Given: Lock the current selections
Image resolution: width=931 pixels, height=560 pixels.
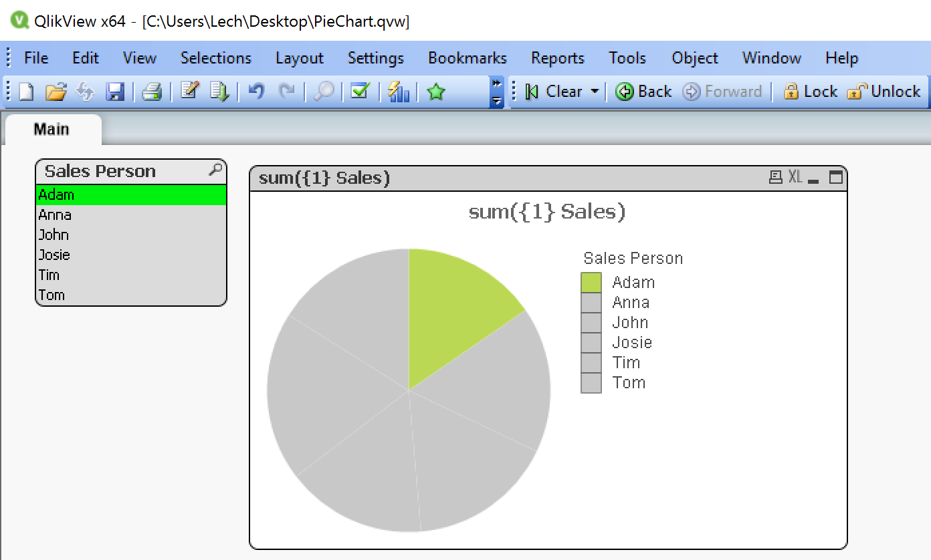Looking at the screenshot, I should (x=810, y=92).
